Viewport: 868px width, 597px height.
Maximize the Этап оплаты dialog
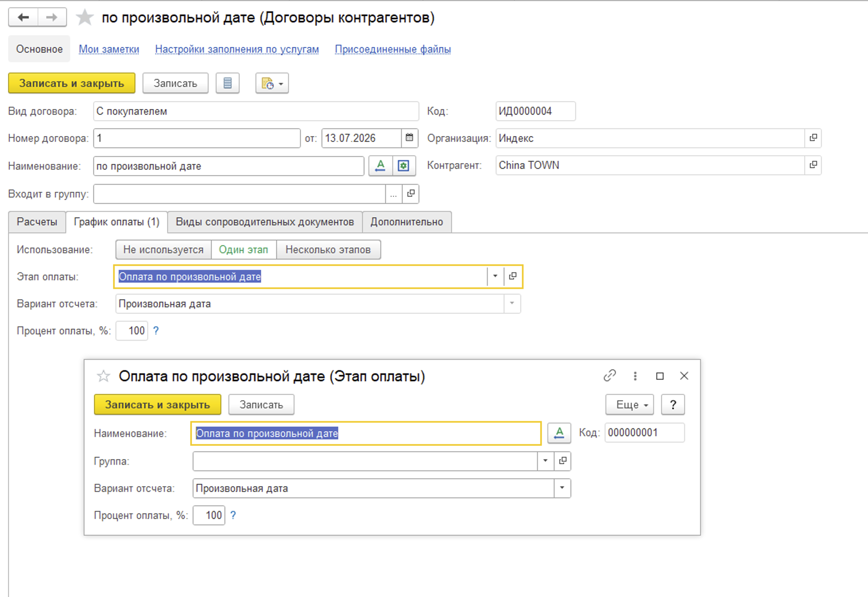click(660, 376)
